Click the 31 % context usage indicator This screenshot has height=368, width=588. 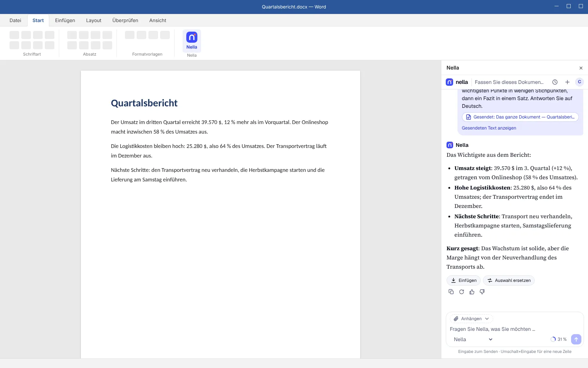point(559,339)
